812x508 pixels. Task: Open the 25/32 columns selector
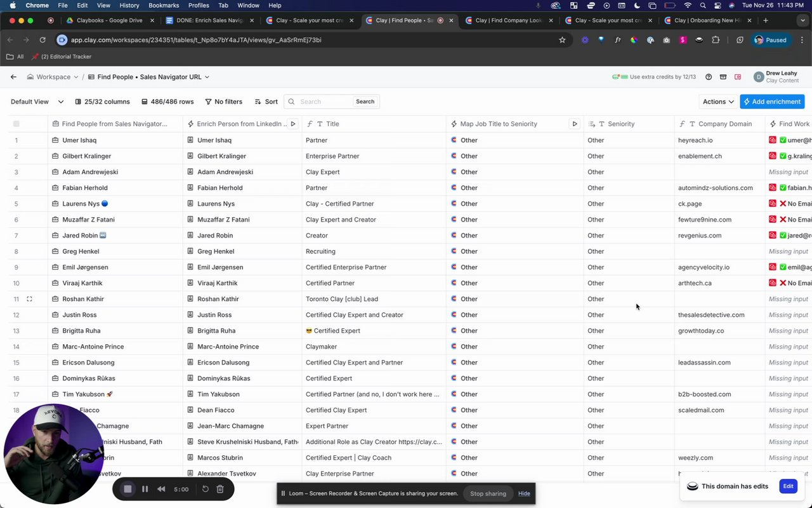click(102, 102)
